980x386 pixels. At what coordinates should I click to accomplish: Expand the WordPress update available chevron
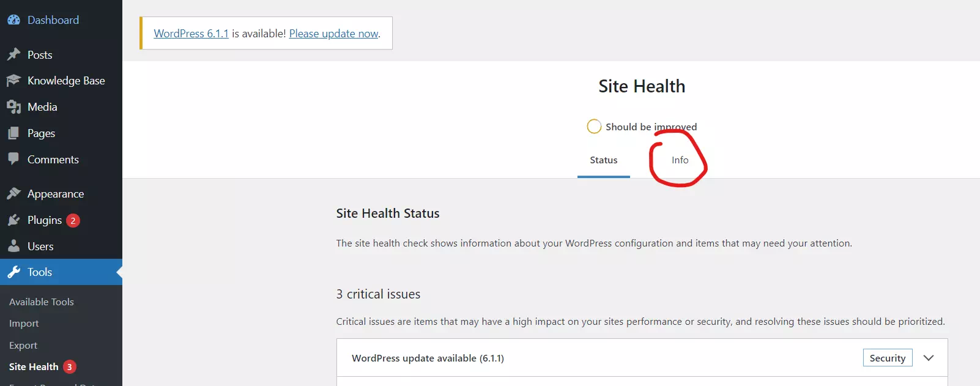(929, 358)
